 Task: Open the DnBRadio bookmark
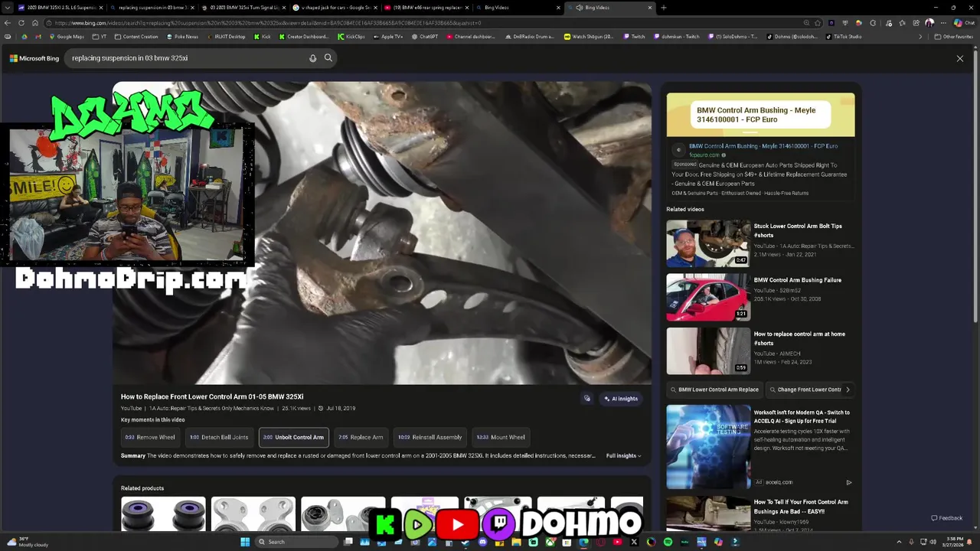click(530, 37)
